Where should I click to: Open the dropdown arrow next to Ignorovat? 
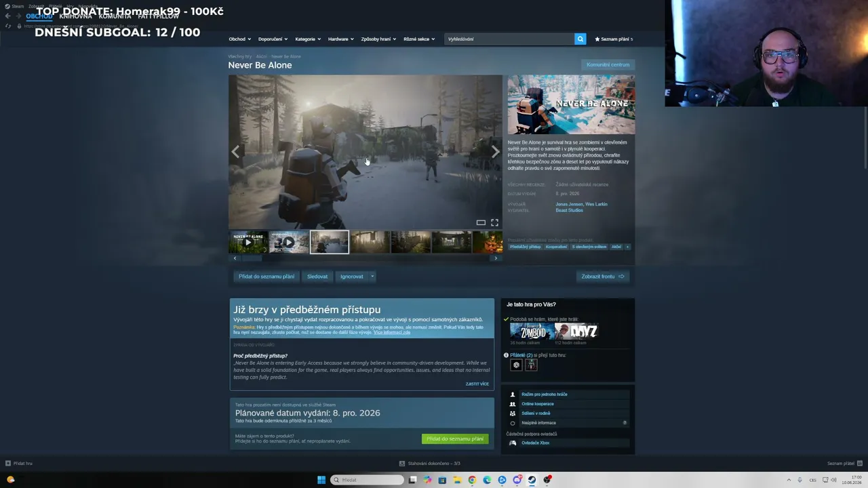pyautogui.click(x=372, y=277)
